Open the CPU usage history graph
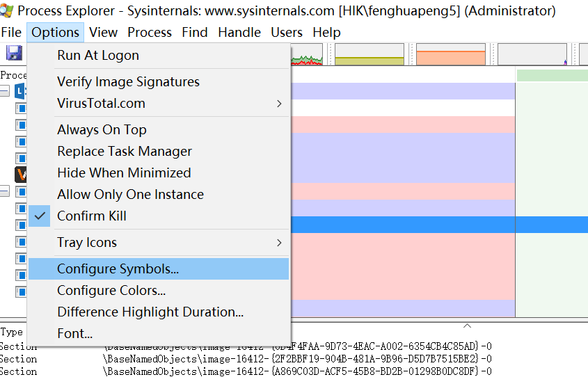The width and height of the screenshot is (588, 377). click(x=307, y=54)
